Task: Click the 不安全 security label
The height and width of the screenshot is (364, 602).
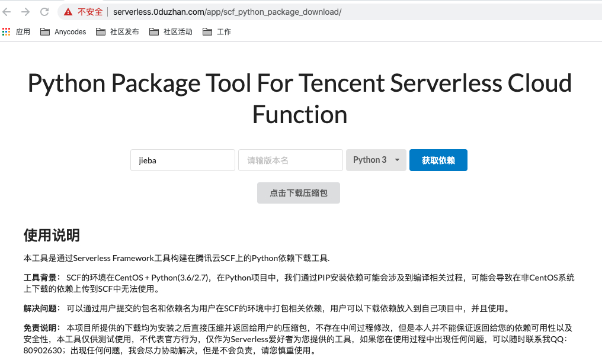Action: 90,12
